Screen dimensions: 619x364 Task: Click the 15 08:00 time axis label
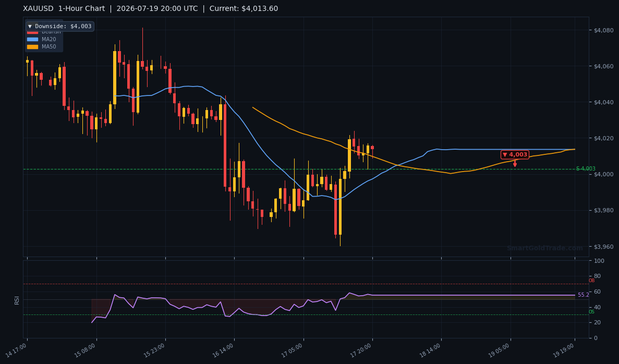(x=86, y=350)
